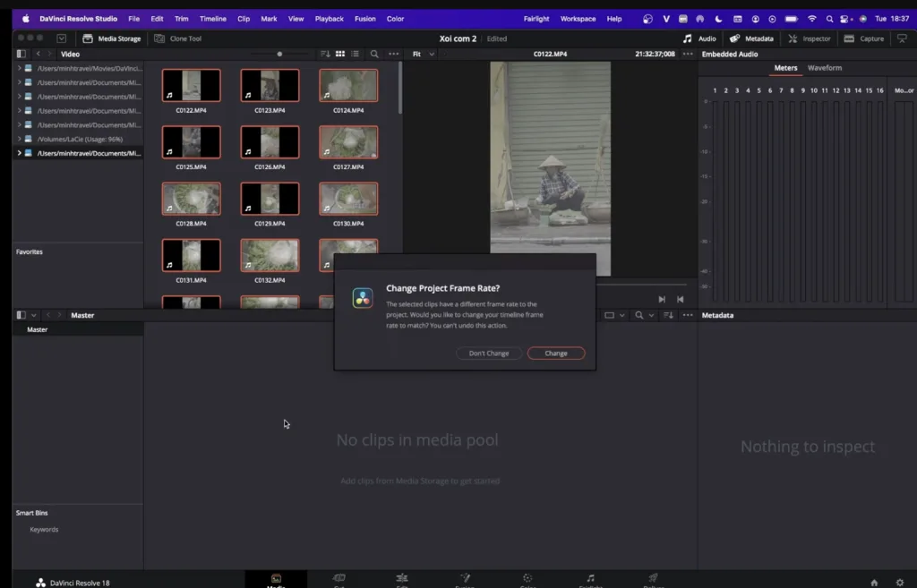Collapse the highlighted Documents storage folder

pos(20,153)
